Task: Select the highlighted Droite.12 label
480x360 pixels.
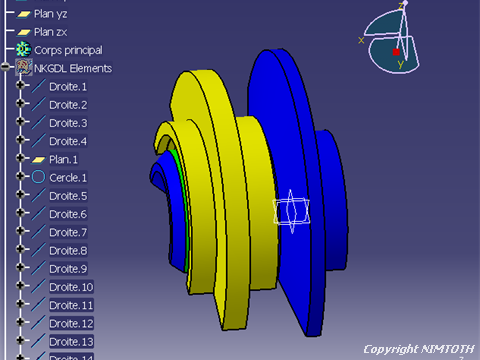Action: (71, 323)
